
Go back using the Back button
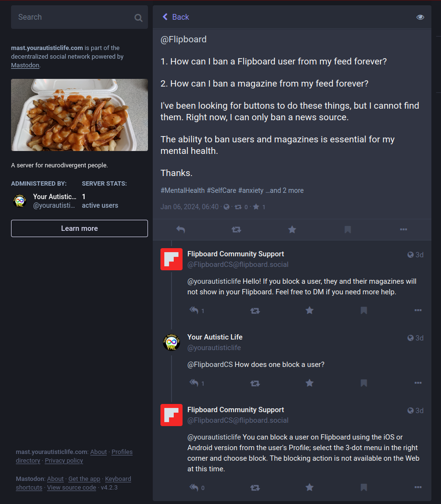[176, 17]
